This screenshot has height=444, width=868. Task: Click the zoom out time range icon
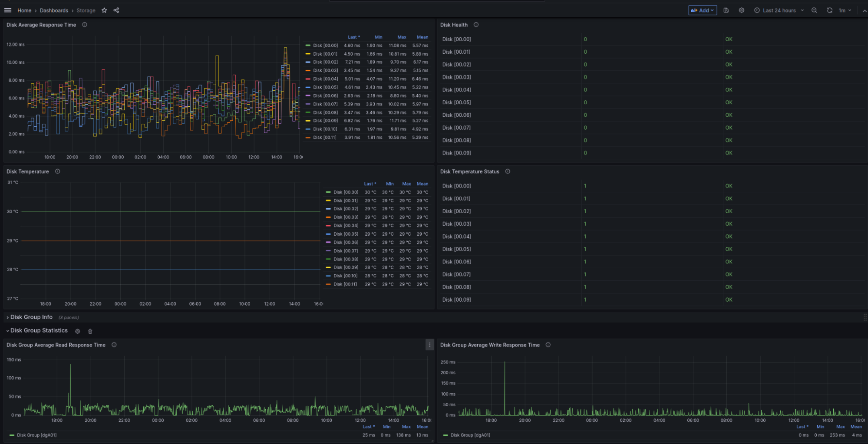tap(814, 10)
